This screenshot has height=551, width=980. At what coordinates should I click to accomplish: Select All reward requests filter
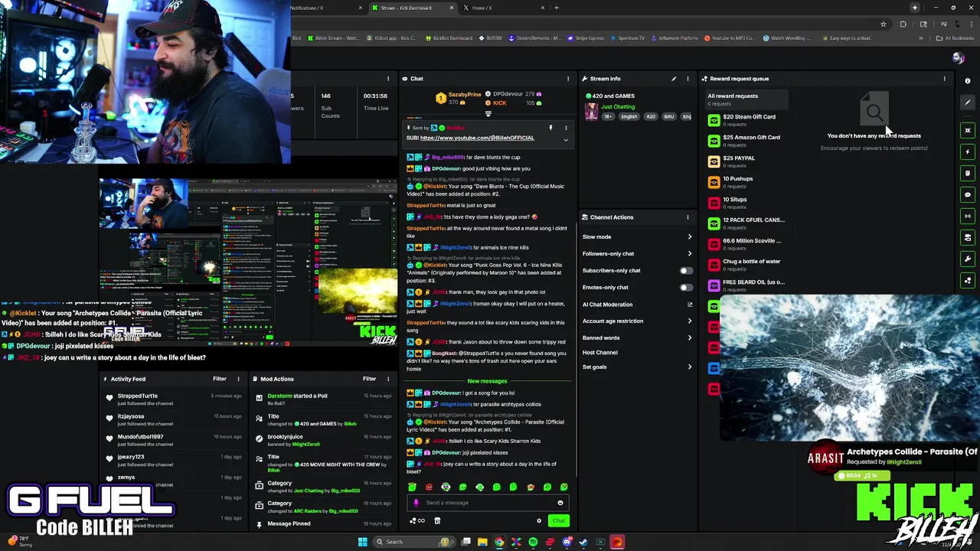point(746,99)
